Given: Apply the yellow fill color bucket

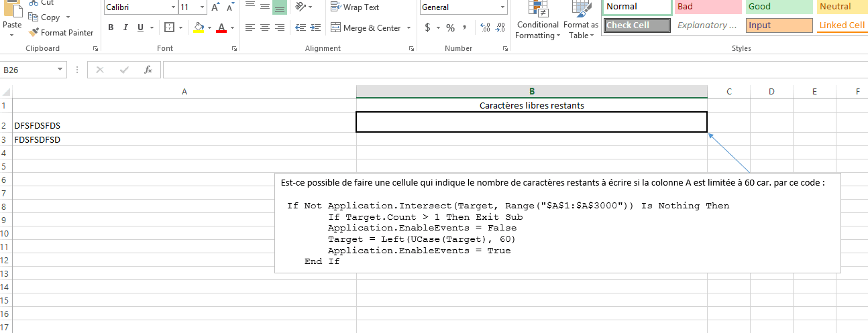Looking at the screenshot, I should tap(199, 28).
